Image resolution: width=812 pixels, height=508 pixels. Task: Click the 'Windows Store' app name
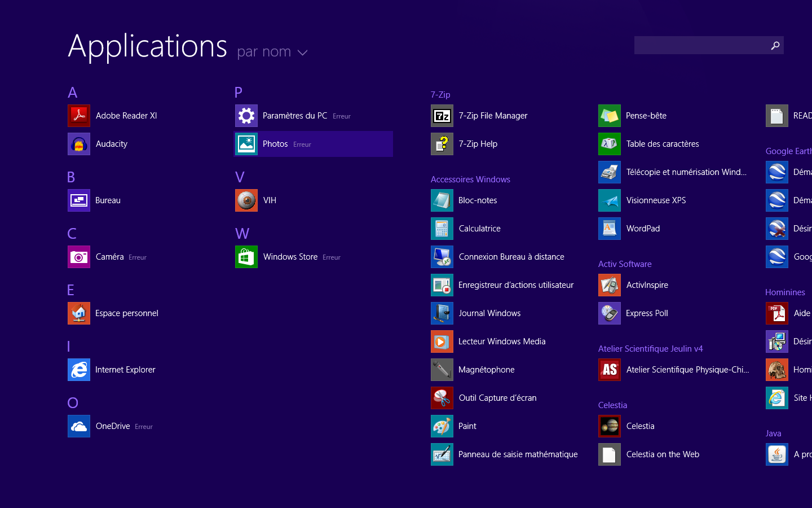coord(290,257)
